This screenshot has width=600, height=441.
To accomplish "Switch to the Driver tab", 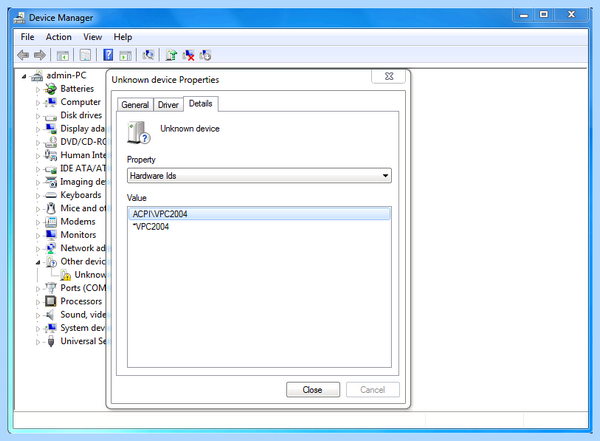I will (x=168, y=105).
